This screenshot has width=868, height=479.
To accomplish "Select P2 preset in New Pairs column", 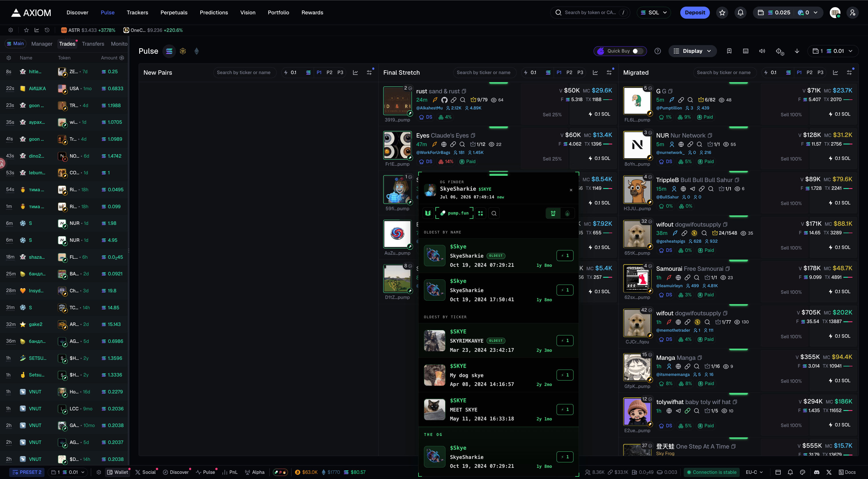I will (330, 72).
